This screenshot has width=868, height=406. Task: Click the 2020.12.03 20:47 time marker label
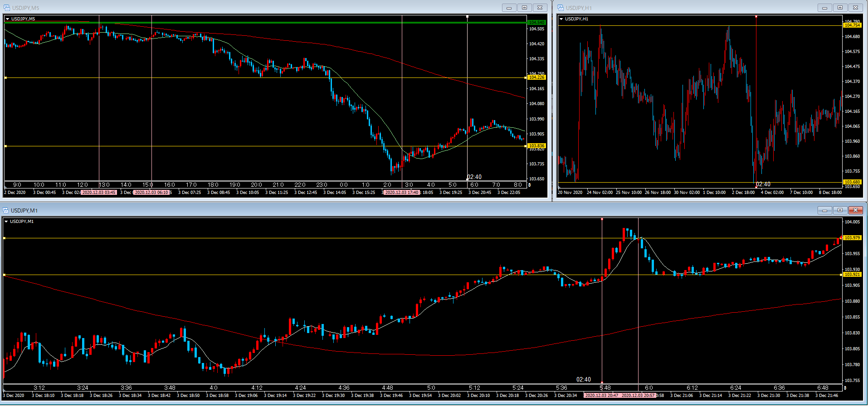pos(601,396)
